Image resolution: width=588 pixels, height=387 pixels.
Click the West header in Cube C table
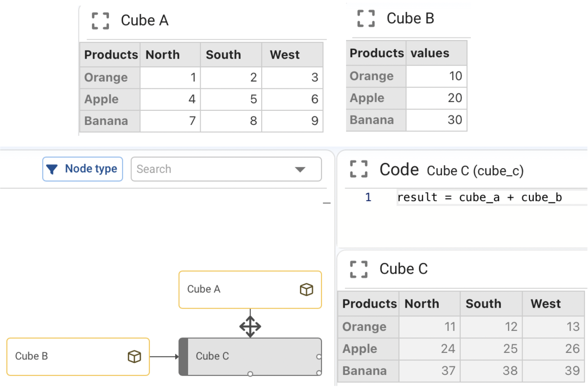(x=545, y=304)
